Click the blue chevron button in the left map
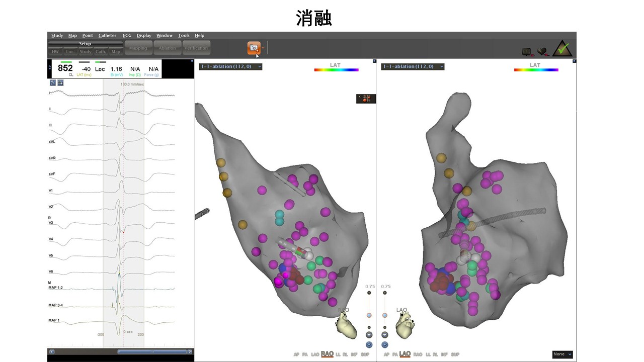 (x=369, y=345)
